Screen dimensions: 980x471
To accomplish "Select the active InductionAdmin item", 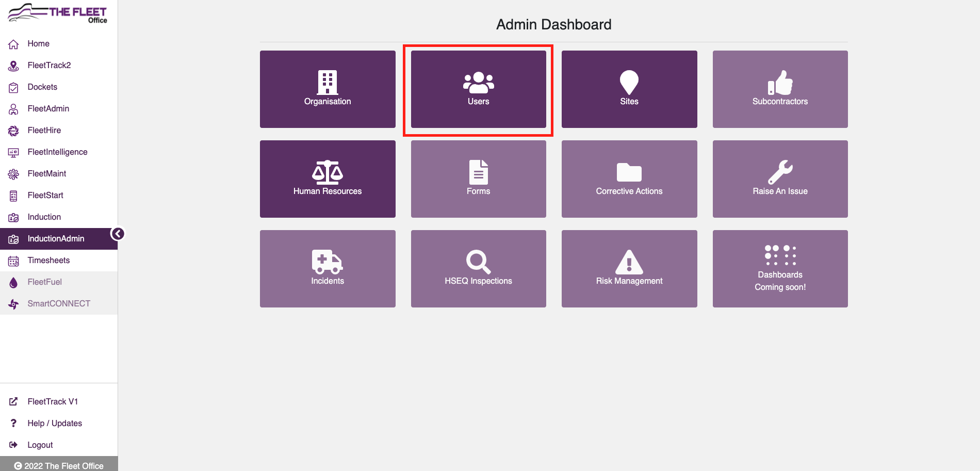I will coord(59,239).
